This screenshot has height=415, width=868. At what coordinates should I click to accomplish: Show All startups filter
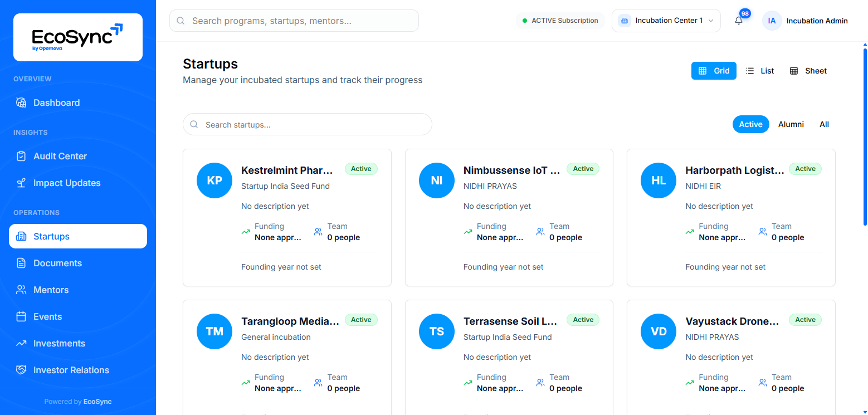[x=824, y=124]
